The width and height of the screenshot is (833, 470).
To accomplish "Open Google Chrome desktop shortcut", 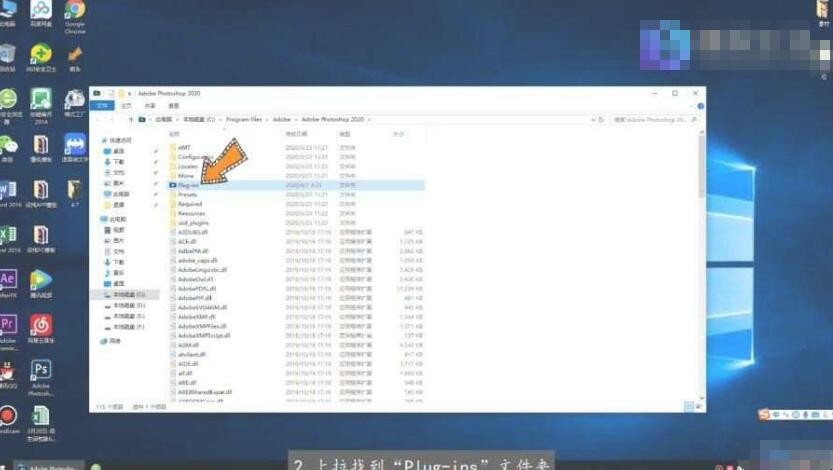I will (75, 16).
